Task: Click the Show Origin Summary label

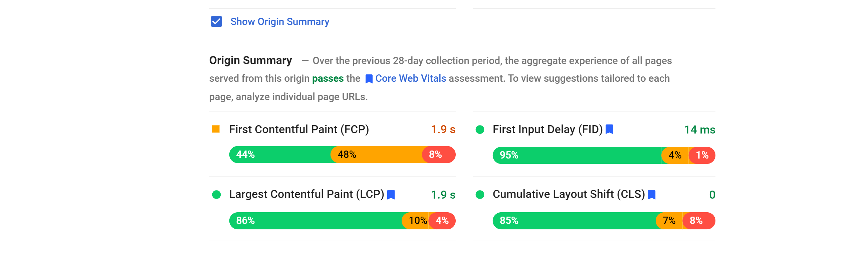Action: click(x=279, y=22)
